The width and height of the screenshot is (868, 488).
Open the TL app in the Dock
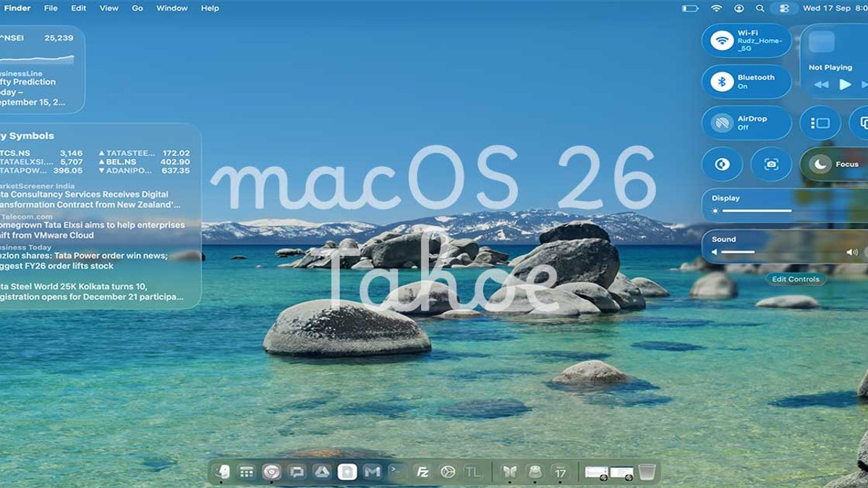point(472,472)
